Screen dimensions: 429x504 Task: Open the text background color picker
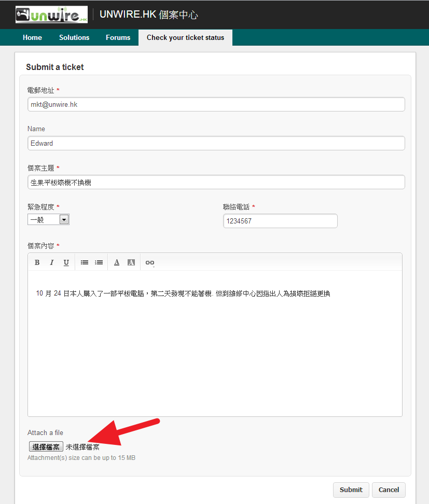(x=131, y=262)
